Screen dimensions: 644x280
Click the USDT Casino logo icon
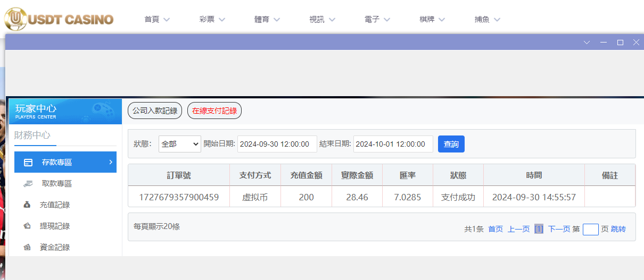tap(16, 19)
